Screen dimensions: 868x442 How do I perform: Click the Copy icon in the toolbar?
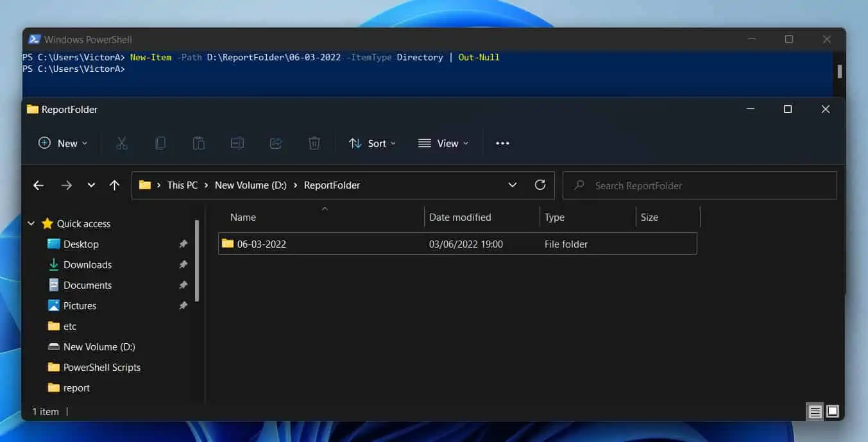tap(160, 143)
